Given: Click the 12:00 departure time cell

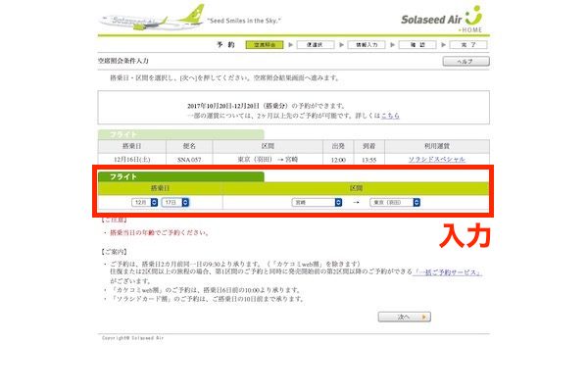Looking at the screenshot, I should pos(338,160).
